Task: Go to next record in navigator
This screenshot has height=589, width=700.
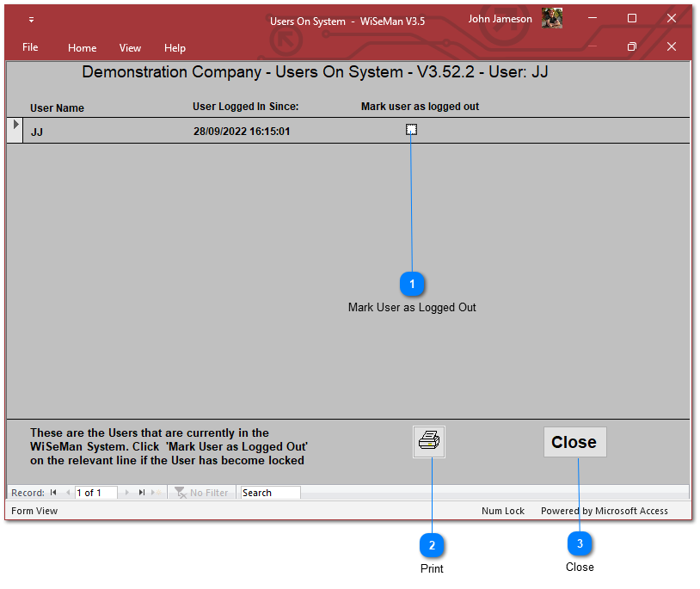Action: (127, 493)
